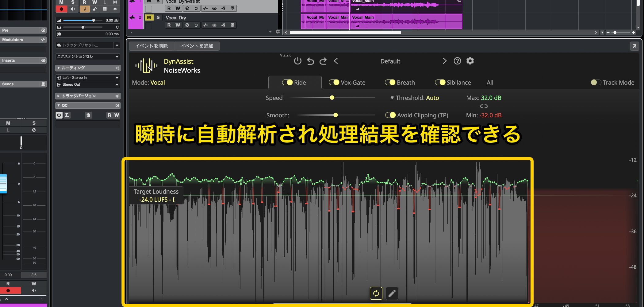644x307 pixels.
Task: Click the Sends section icon
Action: pyautogui.click(x=43, y=84)
